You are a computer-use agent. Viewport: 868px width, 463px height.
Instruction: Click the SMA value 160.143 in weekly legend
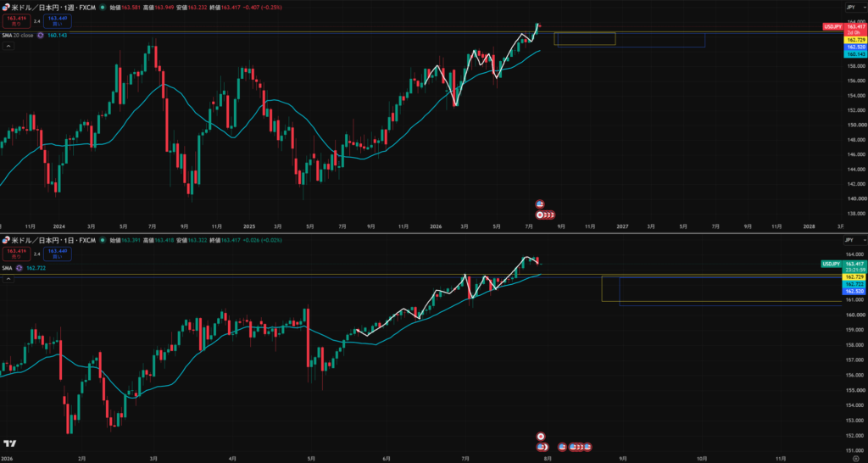click(x=57, y=35)
